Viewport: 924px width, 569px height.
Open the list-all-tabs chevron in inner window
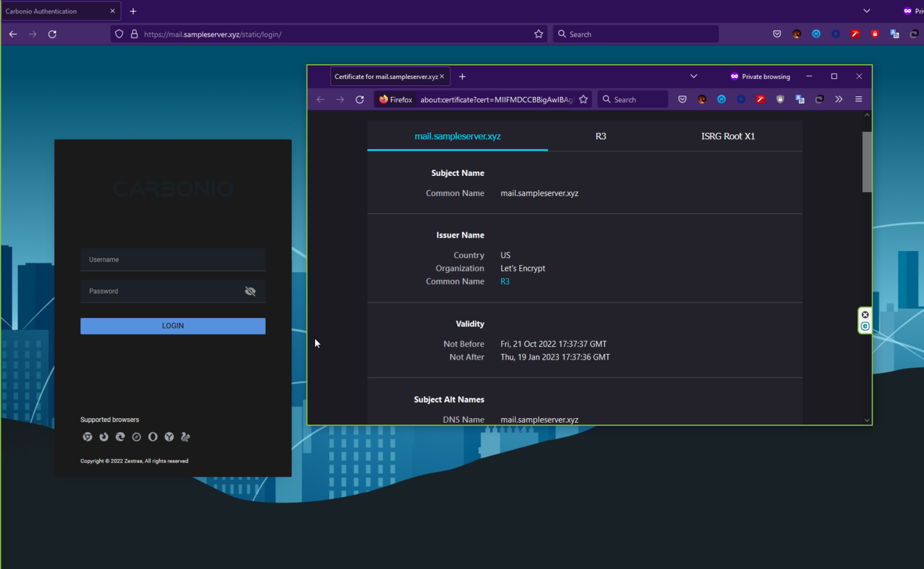coord(694,76)
